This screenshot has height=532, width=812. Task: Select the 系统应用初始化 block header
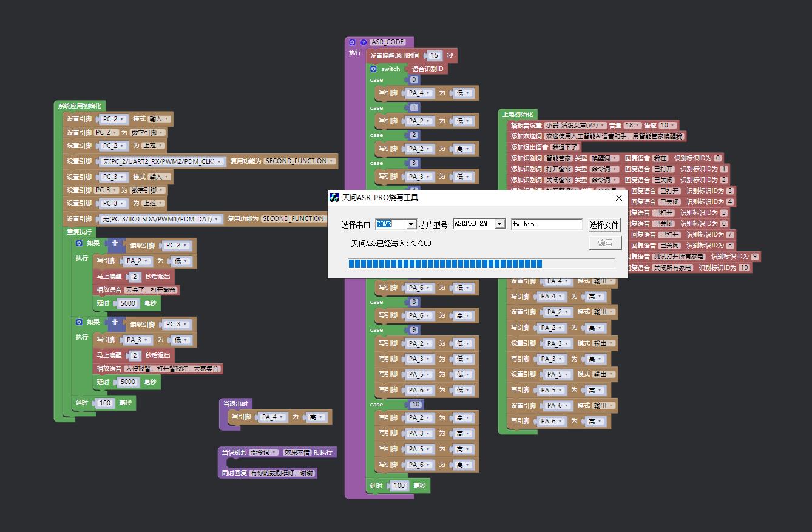click(x=80, y=106)
